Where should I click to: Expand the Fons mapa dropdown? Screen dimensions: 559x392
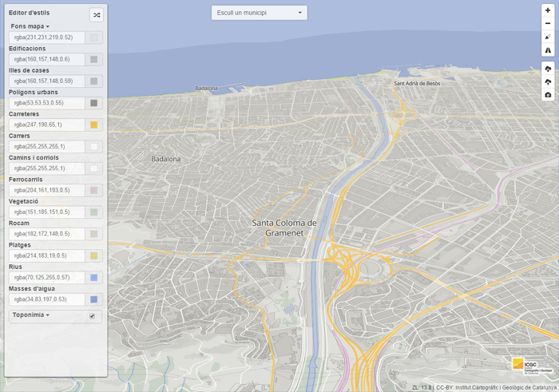[30, 26]
